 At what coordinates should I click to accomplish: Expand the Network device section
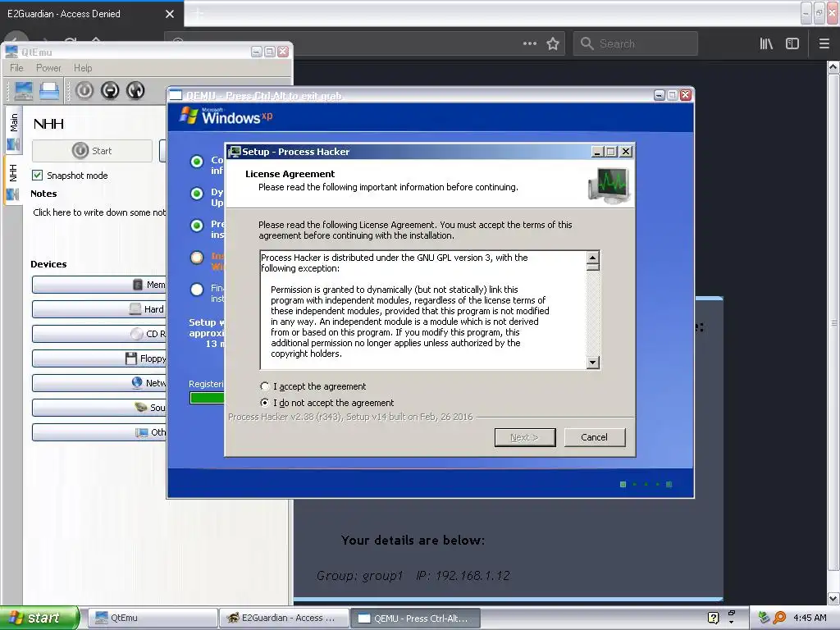coord(99,383)
